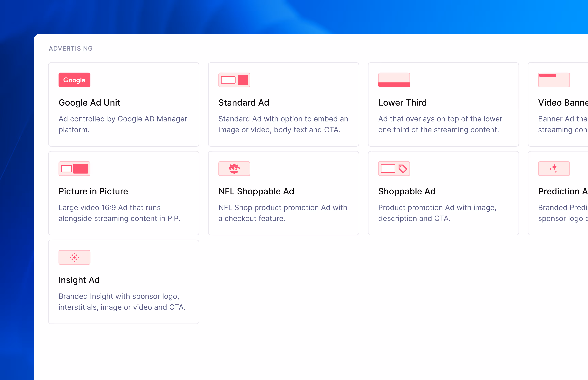Image resolution: width=588 pixels, height=380 pixels.
Task: Click the red Google badge icon
Action: pyautogui.click(x=74, y=80)
